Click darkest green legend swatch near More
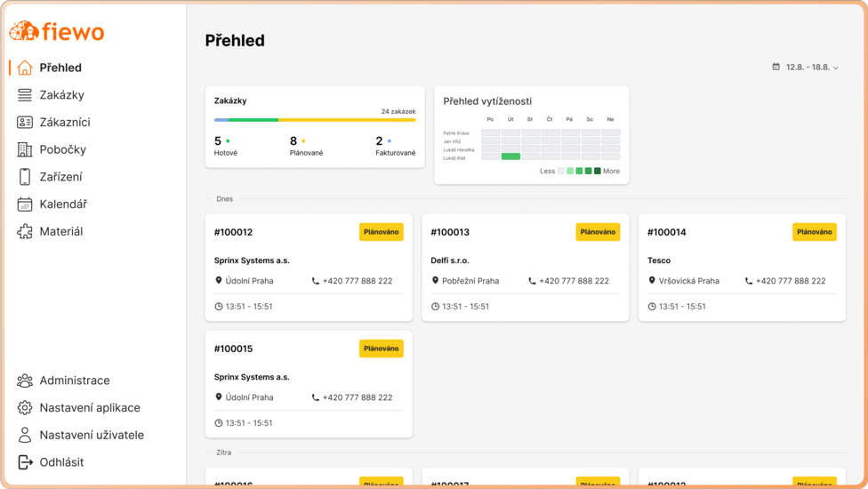This screenshot has width=868, height=489. tap(598, 171)
